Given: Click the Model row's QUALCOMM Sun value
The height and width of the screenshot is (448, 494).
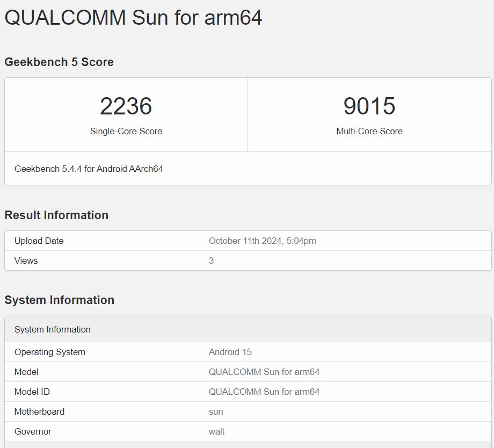Looking at the screenshot, I should point(264,372).
